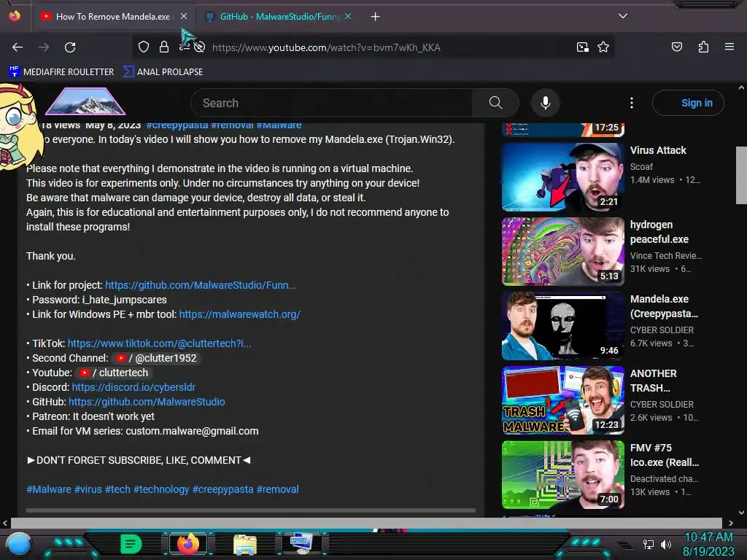
Task: Open the Pocket save icon
Action: pyautogui.click(x=676, y=47)
